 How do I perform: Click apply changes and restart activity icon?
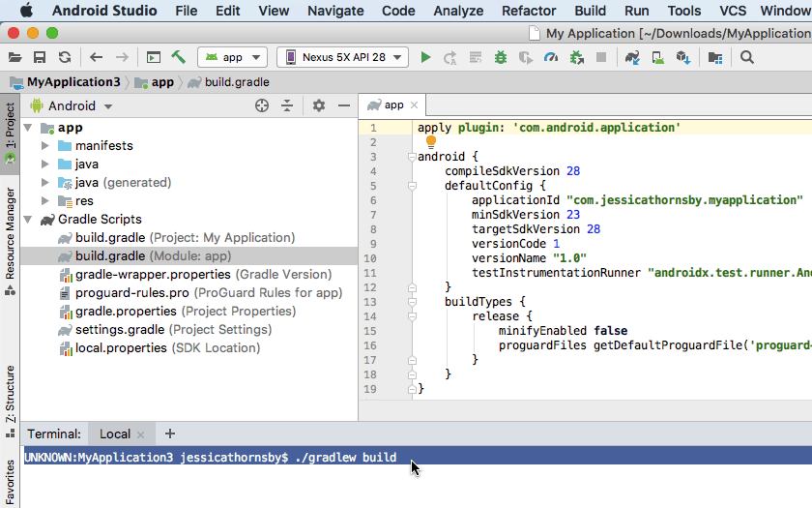[449, 57]
